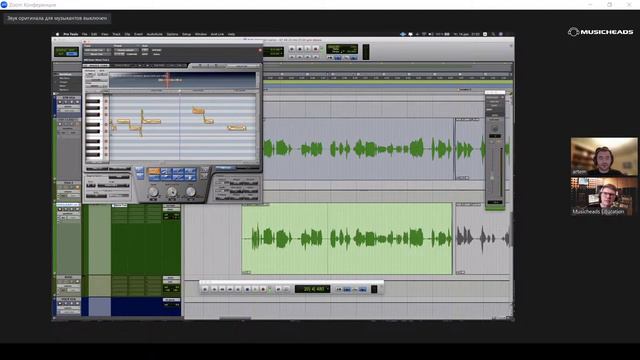This screenshot has width=640, height=360.
Task: Select the highlighted light-green vocal clip
Action: pyautogui.click(x=347, y=239)
